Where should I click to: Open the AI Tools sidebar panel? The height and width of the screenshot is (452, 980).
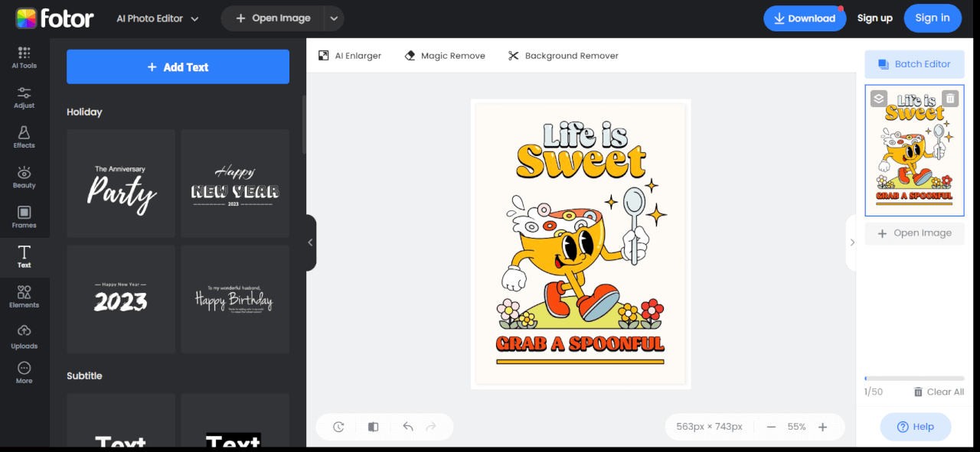click(x=24, y=57)
